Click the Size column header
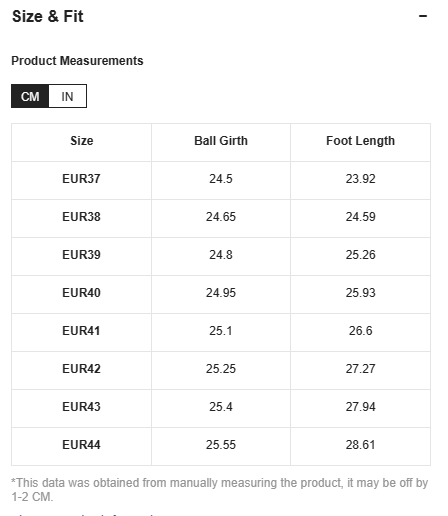 (82, 141)
